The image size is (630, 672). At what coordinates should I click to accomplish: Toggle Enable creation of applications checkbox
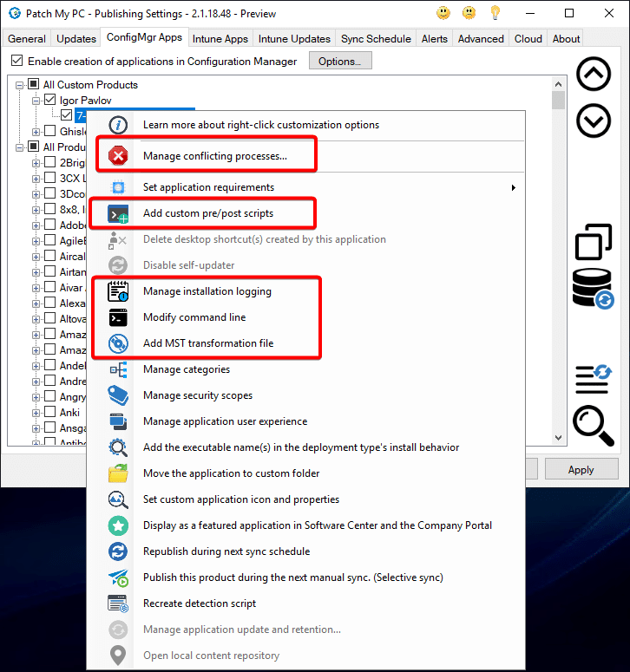16,62
